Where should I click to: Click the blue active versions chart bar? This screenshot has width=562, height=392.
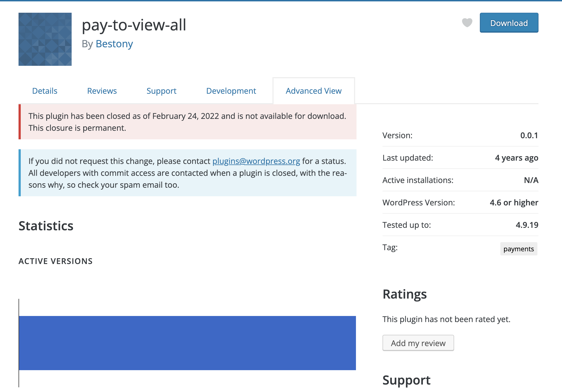[x=187, y=343]
